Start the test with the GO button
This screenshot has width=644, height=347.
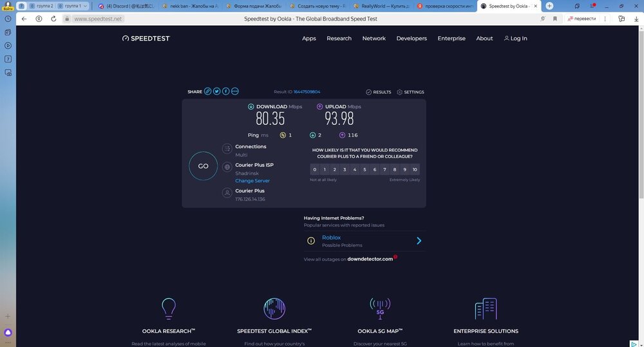[204, 166]
